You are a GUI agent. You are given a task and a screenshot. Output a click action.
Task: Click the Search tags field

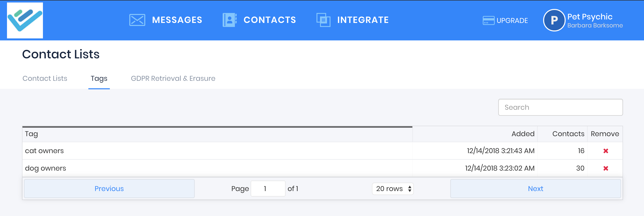[x=560, y=107]
